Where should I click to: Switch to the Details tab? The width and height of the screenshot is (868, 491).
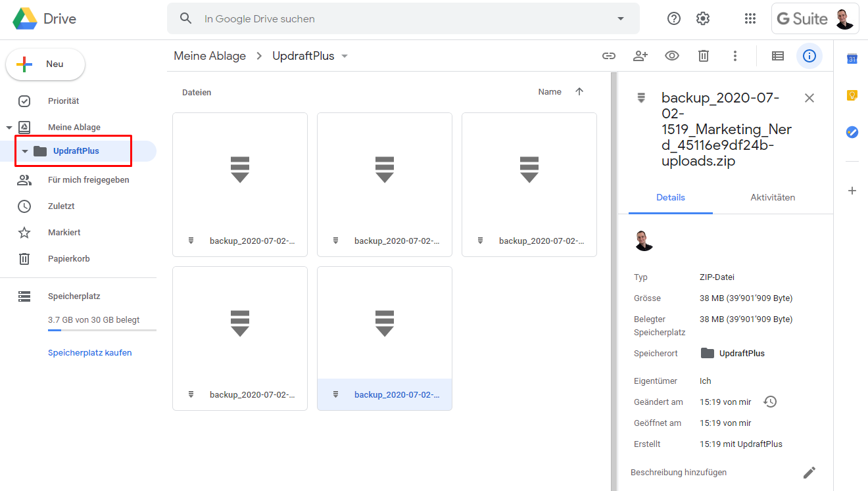click(x=671, y=197)
